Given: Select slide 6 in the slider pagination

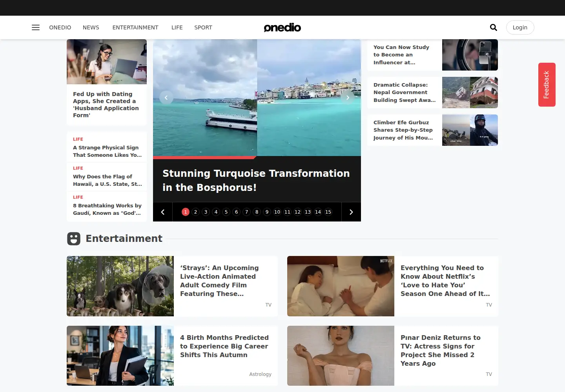Looking at the screenshot, I should [237, 212].
